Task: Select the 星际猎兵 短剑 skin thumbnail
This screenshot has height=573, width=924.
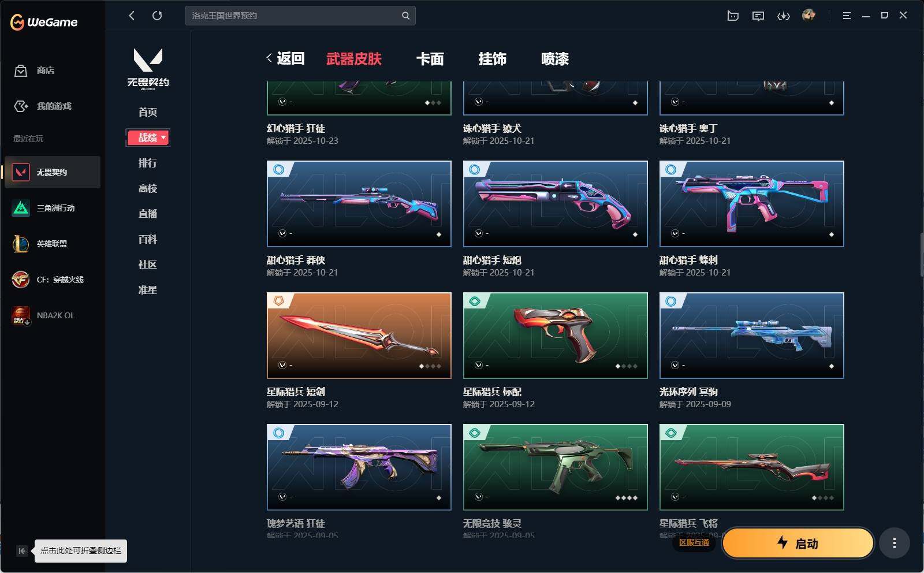Action: (359, 336)
